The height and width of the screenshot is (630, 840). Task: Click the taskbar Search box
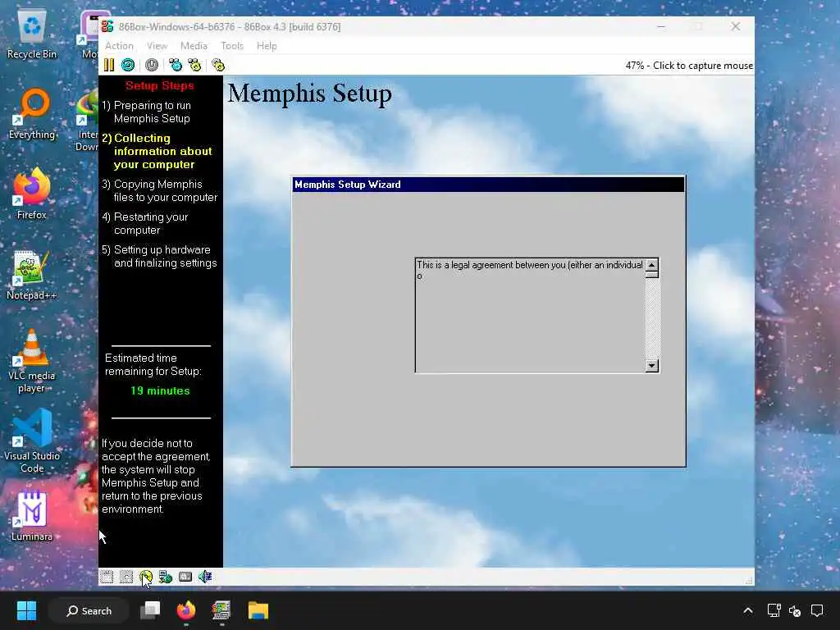[x=89, y=610]
